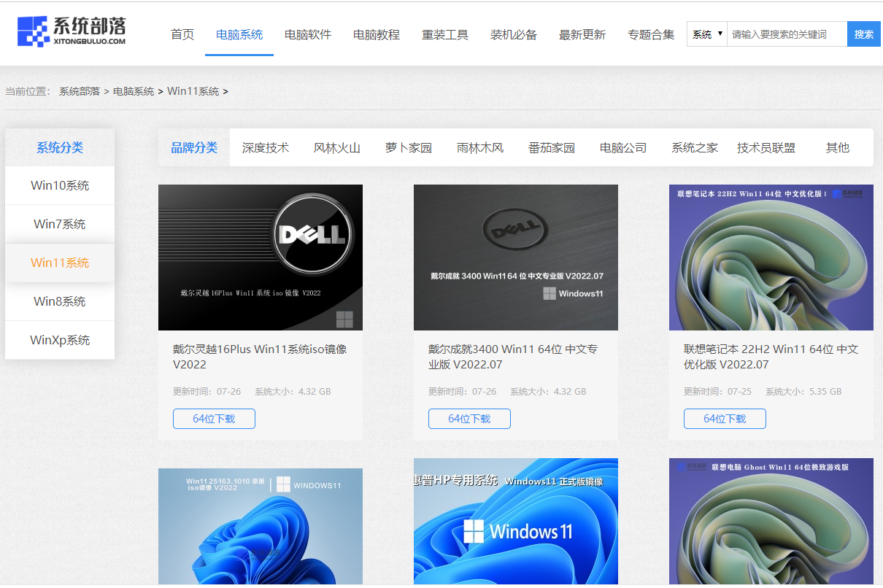
Task: Select Win7系统 category
Action: click(59, 224)
